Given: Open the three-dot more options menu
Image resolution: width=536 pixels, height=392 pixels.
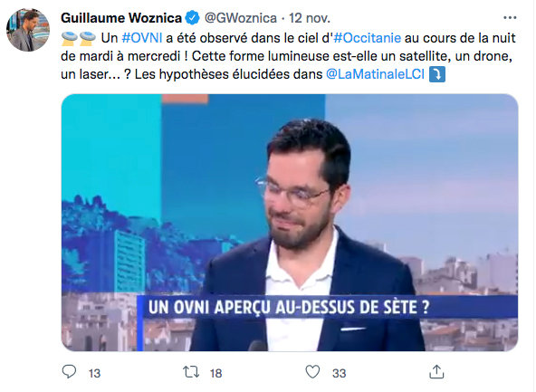Looking at the screenshot, I should 510,18.
